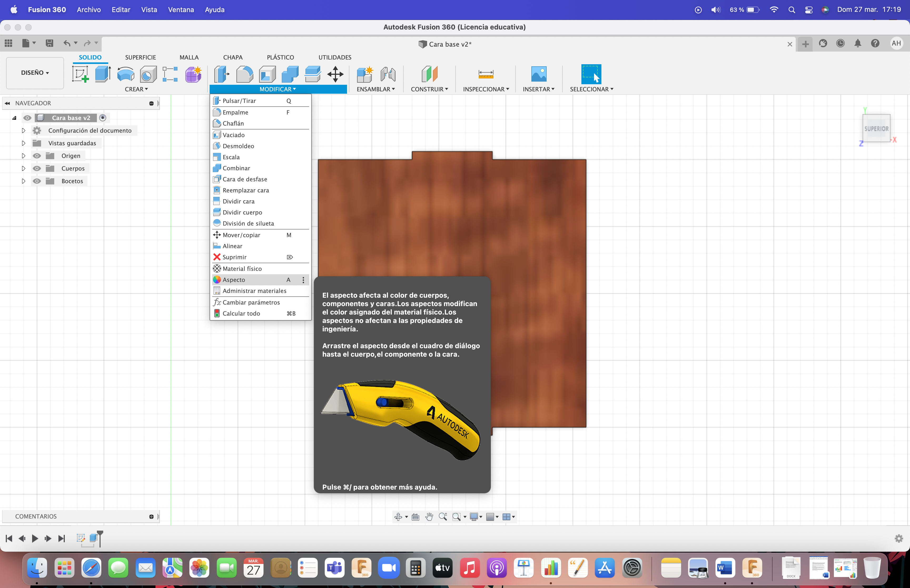Open the ENSAMBLAR dropdown menu
This screenshot has height=588, width=910.
point(376,89)
